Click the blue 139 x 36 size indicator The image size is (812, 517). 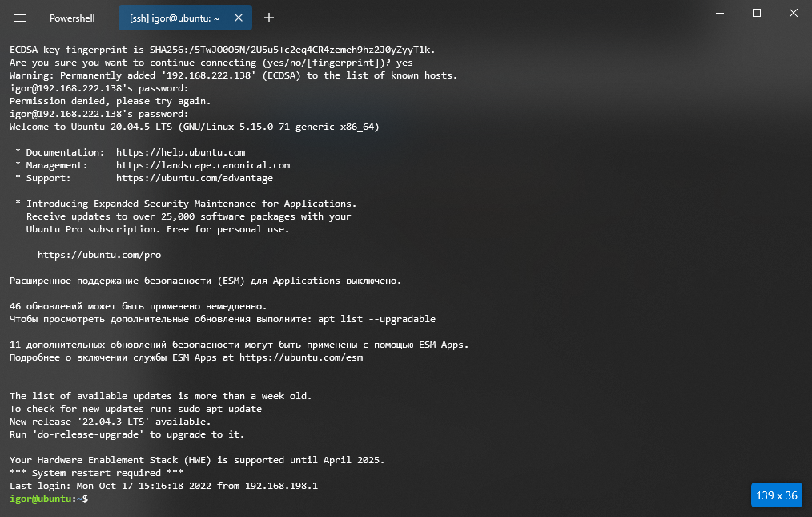[775, 495]
